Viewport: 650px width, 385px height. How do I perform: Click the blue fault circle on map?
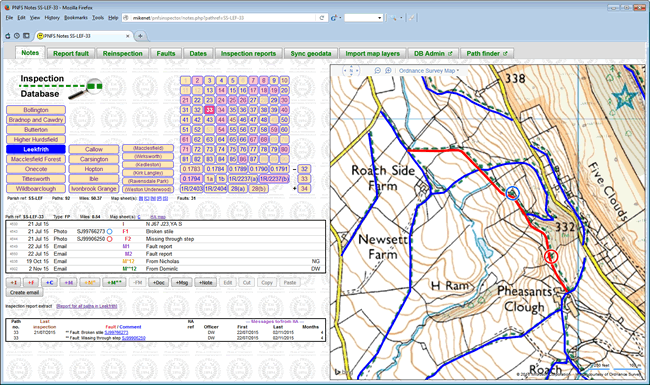pos(513,193)
